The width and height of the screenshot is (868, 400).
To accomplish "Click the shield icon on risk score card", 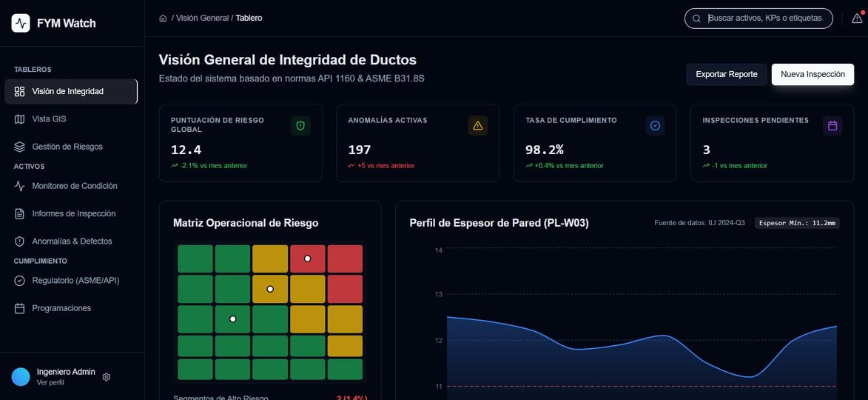I will point(300,126).
